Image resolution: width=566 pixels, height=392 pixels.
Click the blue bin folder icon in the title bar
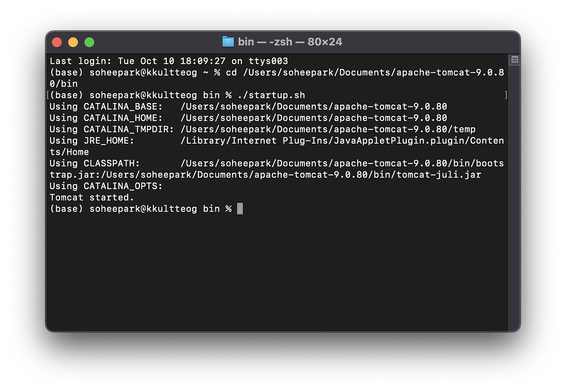pyautogui.click(x=228, y=42)
